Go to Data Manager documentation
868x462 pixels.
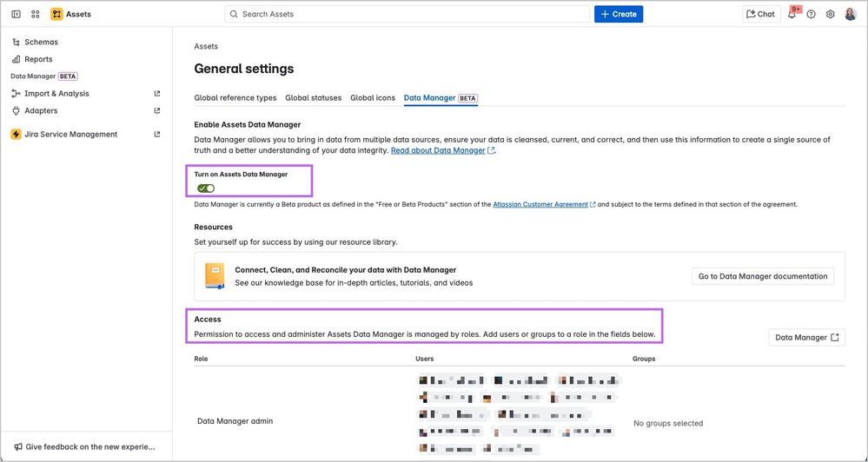(763, 276)
